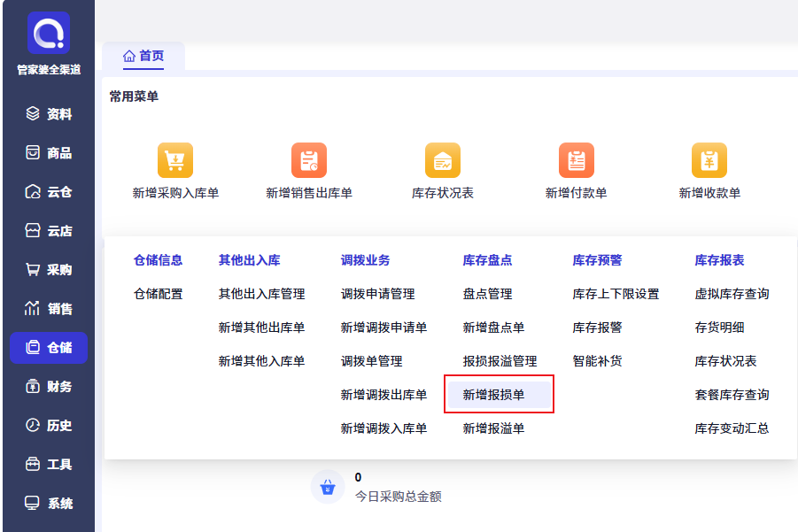Viewport: 798px width, 532px height.
Task: Click the 库存盘点 group heading
Action: click(487, 260)
